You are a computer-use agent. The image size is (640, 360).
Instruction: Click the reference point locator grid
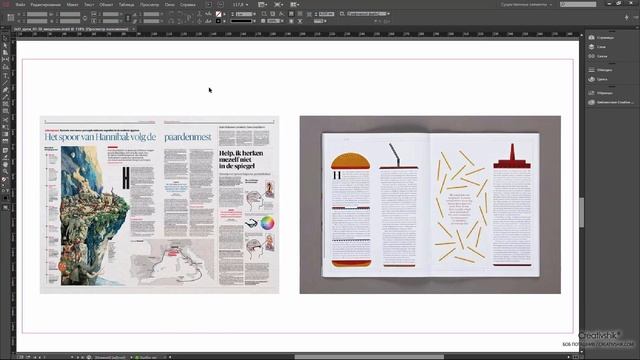pos(11,18)
